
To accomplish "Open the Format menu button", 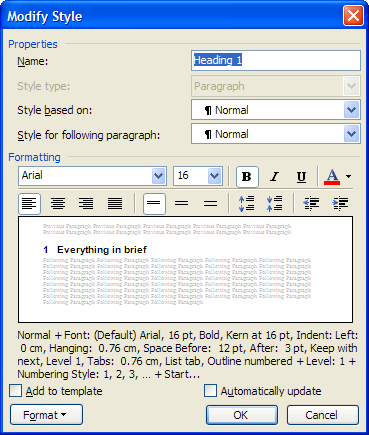I will pos(46,415).
